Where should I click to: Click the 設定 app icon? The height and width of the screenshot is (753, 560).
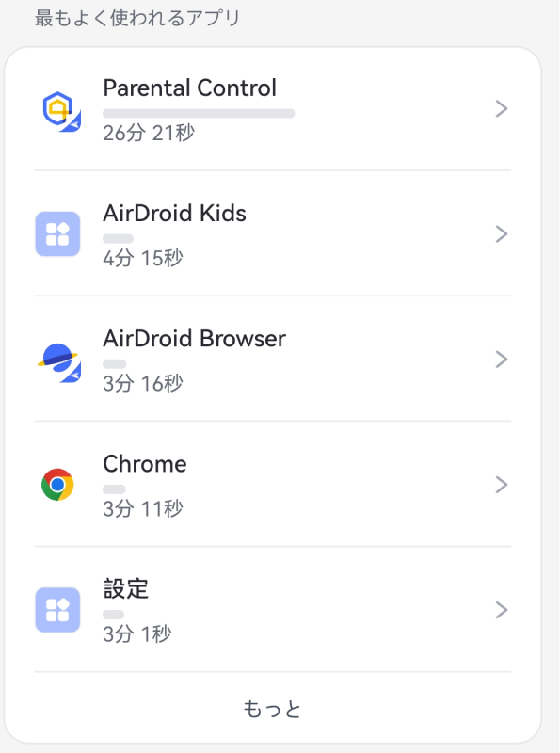(57, 609)
